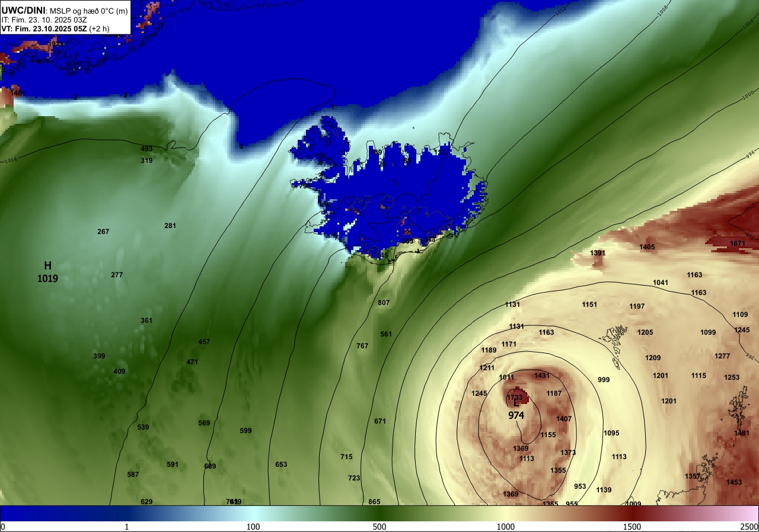The image size is (759, 532).
Task: Click the "723" height value
Action: 354,478
